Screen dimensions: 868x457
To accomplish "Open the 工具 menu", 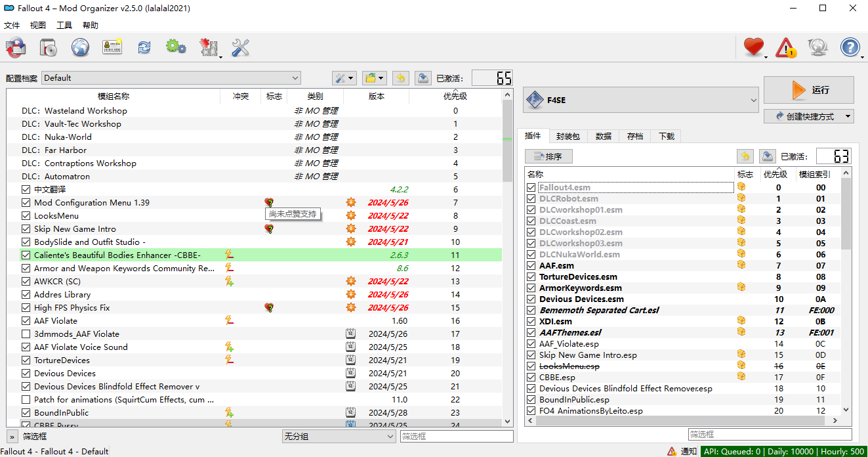I will [64, 25].
